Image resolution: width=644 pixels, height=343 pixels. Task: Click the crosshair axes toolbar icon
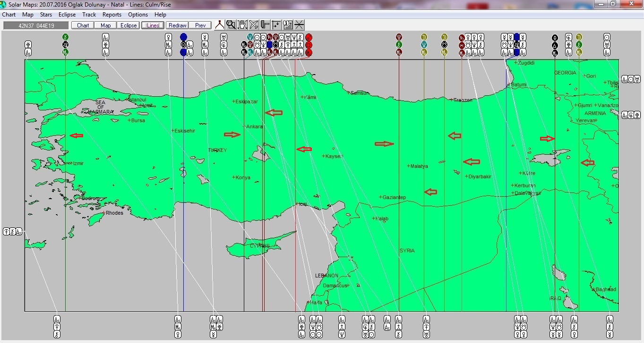pyautogui.click(x=276, y=25)
